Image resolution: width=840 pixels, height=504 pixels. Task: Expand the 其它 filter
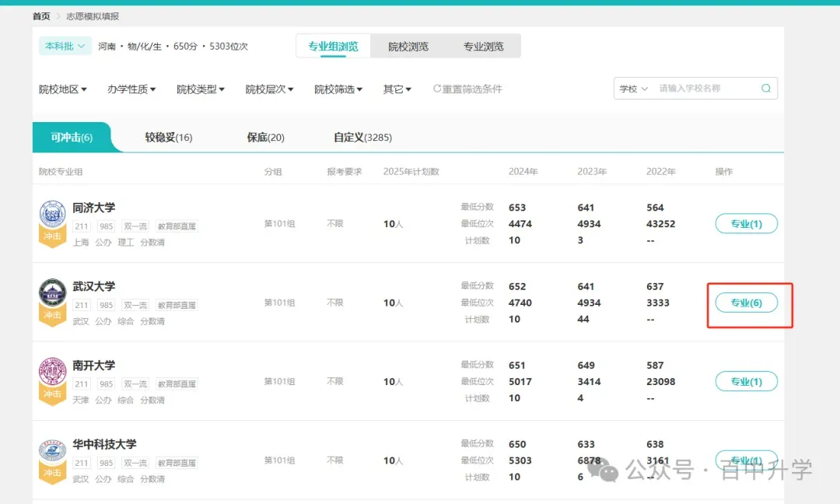click(397, 89)
